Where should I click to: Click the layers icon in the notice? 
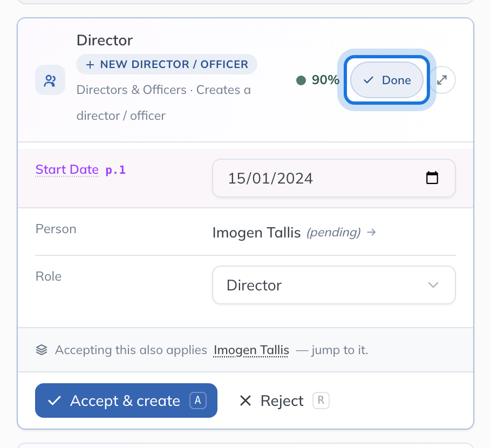coord(42,350)
